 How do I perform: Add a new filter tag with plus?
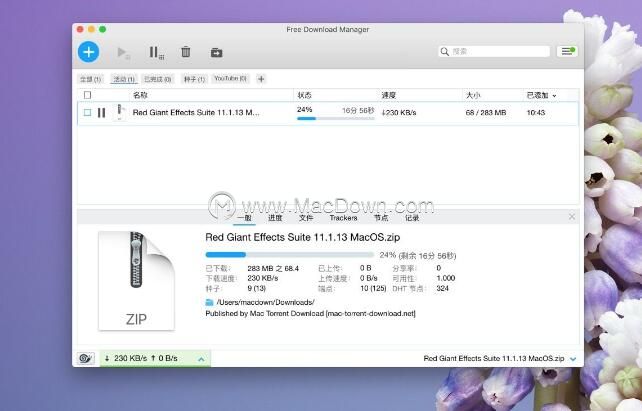pyautogui.click(x=261, y=79)
